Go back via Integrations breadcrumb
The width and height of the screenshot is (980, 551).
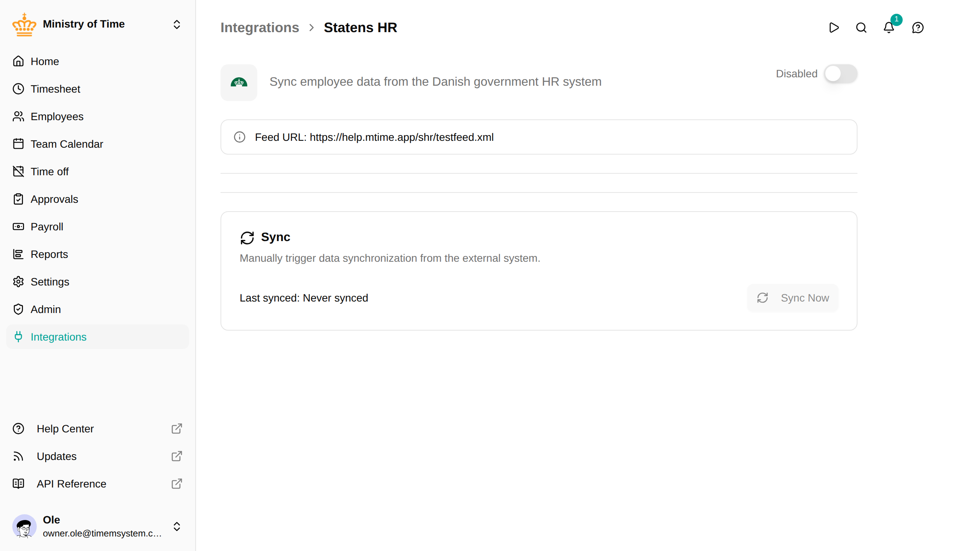pos(260,28)
